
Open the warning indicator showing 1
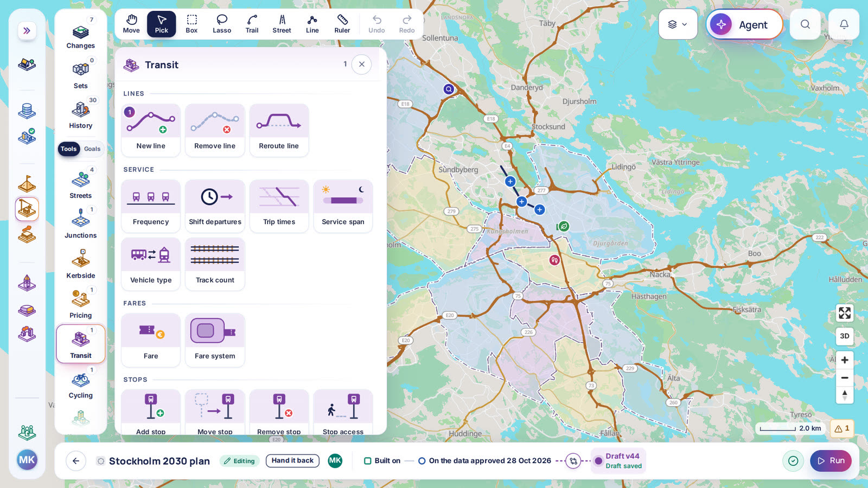click(842, 428)
